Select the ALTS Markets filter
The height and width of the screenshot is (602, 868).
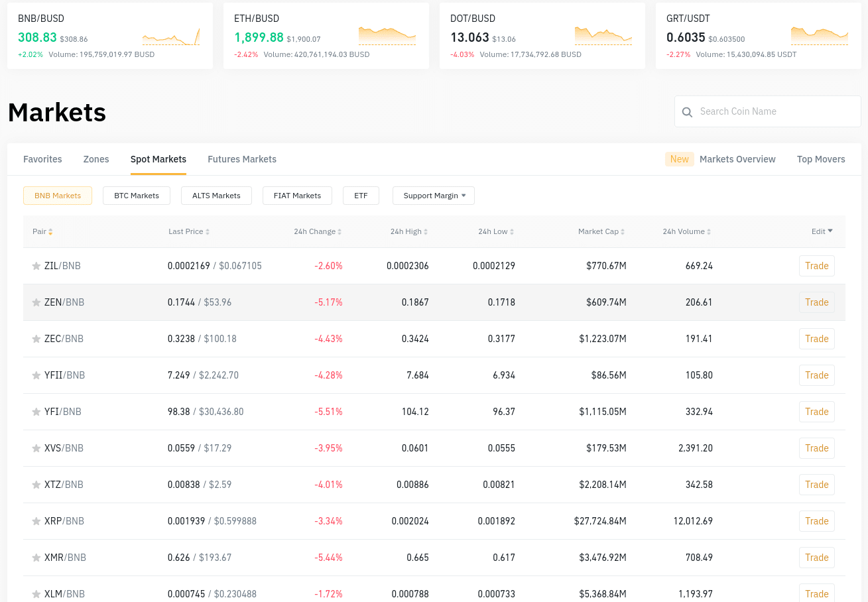pos(216,196)
